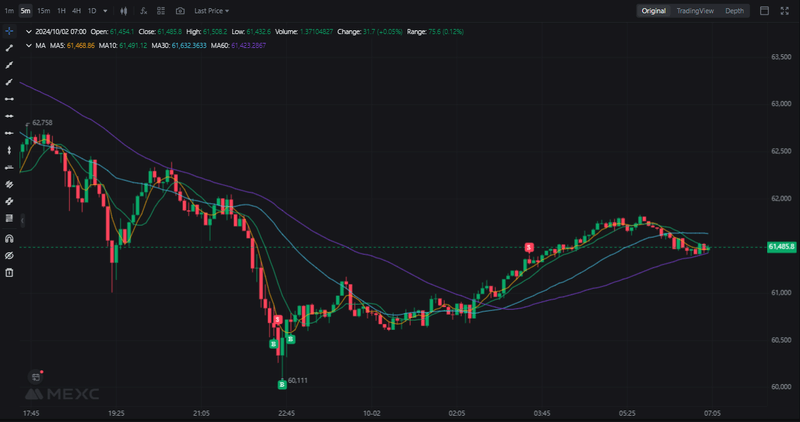Open the chat icon with red dot
This screenshot has height=422, width=800.
coord(36,377)
